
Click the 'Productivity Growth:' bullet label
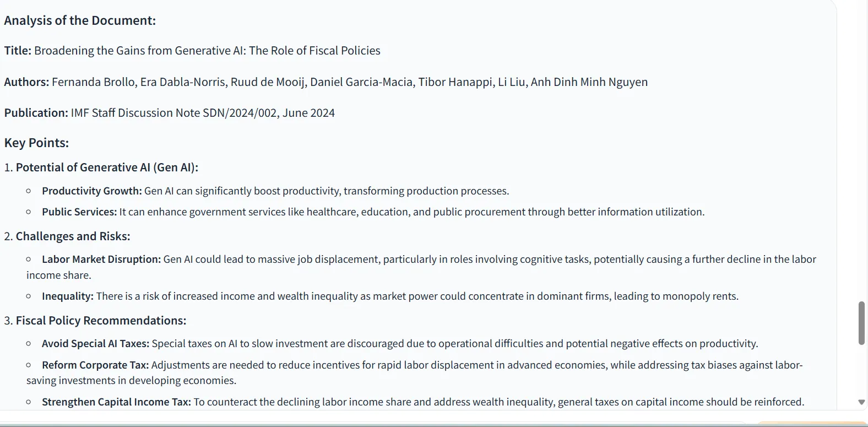tap(92, 191)
